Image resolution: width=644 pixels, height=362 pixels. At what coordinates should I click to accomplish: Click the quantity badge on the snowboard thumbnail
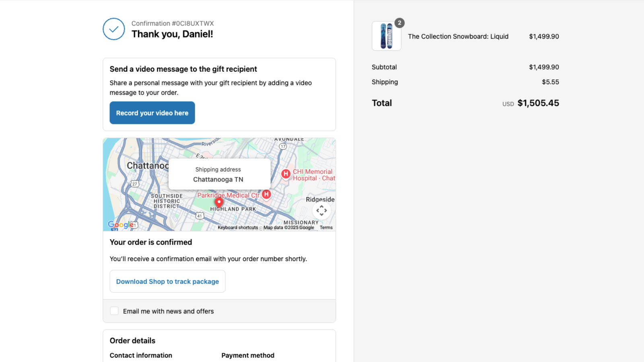399,23
